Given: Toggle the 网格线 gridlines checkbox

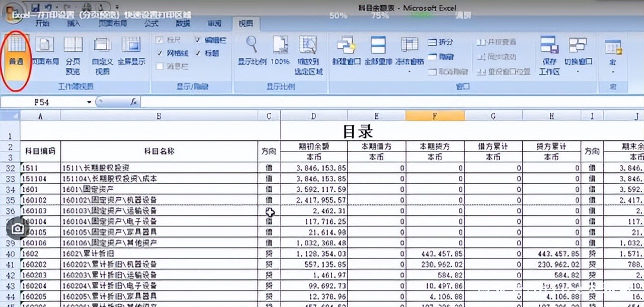Looking at the screenshot, I should (160, 53).
